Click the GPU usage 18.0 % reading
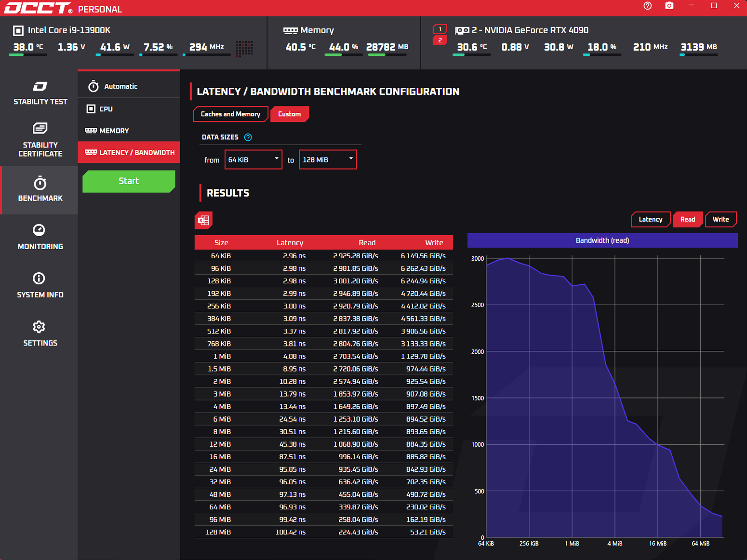Screen dimensions: 747x560 [x=602, y=47]
